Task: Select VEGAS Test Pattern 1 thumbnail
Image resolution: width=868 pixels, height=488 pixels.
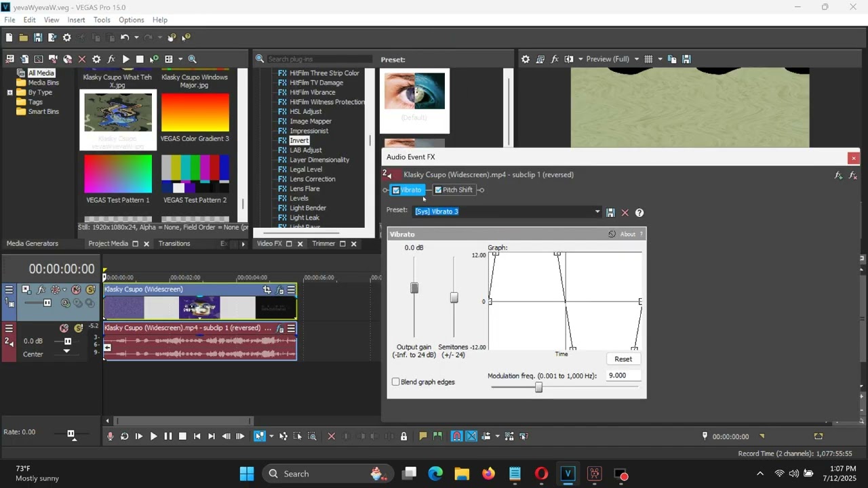Action: [118, 174]
